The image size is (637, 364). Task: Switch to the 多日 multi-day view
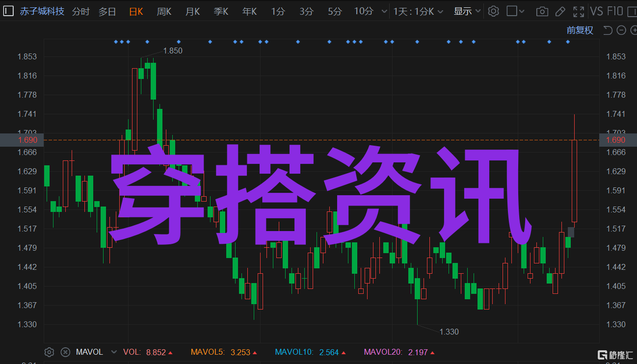107,11
